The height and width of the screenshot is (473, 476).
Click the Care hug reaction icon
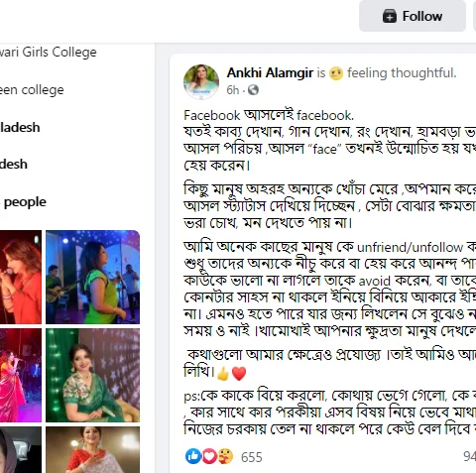225,456
